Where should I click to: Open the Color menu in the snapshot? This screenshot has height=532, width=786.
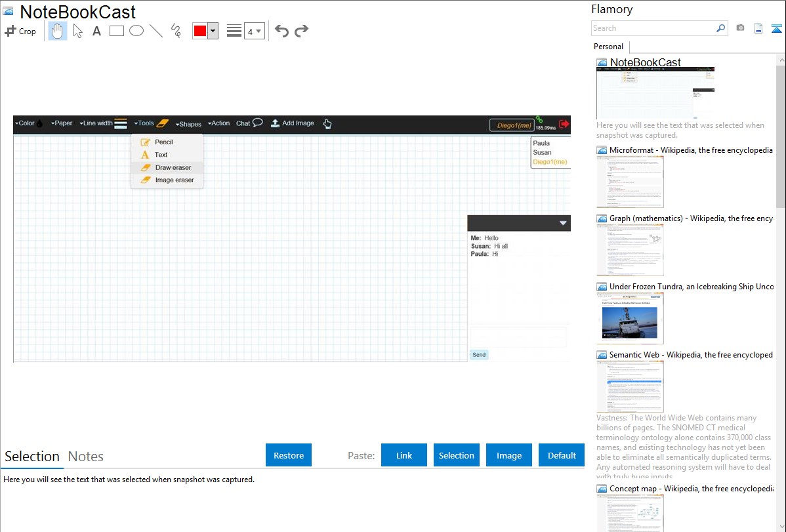(29, 123)
